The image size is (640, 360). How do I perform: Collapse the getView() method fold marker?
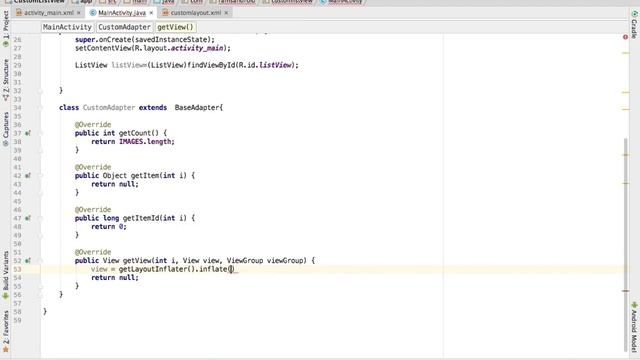(x=40, y=260)
